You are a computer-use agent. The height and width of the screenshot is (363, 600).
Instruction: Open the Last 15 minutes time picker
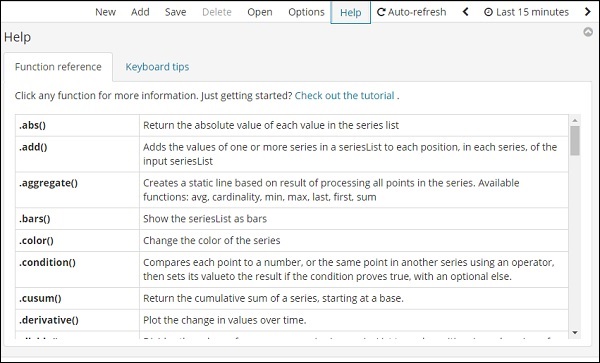(526, 12)
